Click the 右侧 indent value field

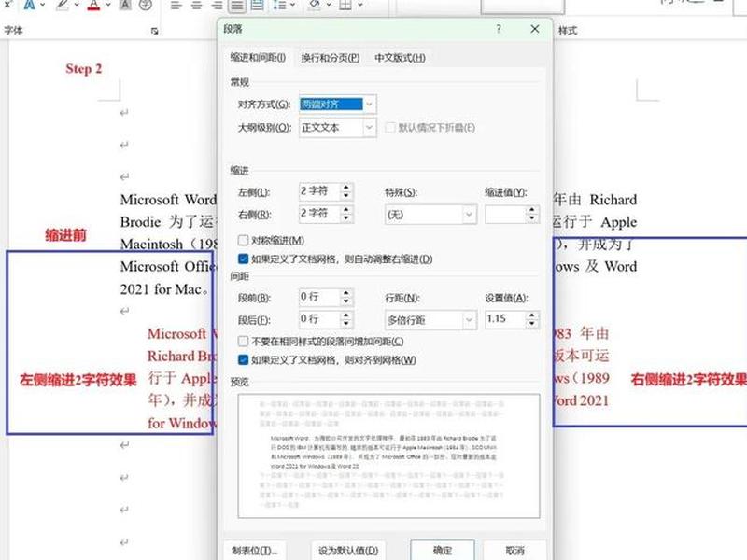click(x=319, y=214)
